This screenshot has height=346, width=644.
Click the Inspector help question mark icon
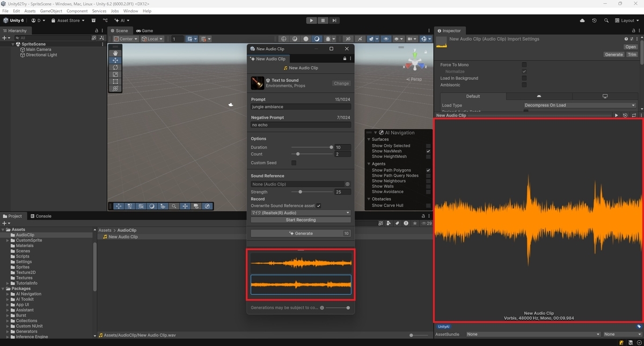point(626,39)
